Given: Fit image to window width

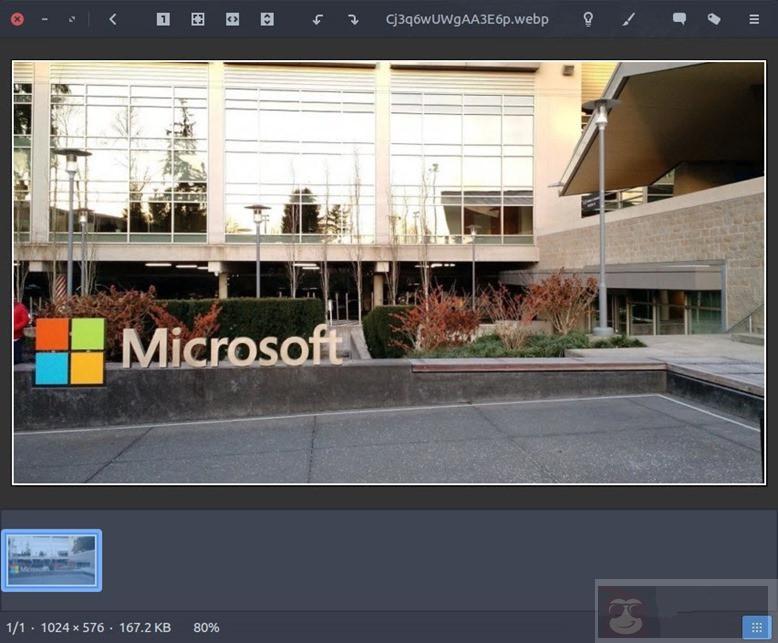Looking at the screenshot, I should click(232, 19).
